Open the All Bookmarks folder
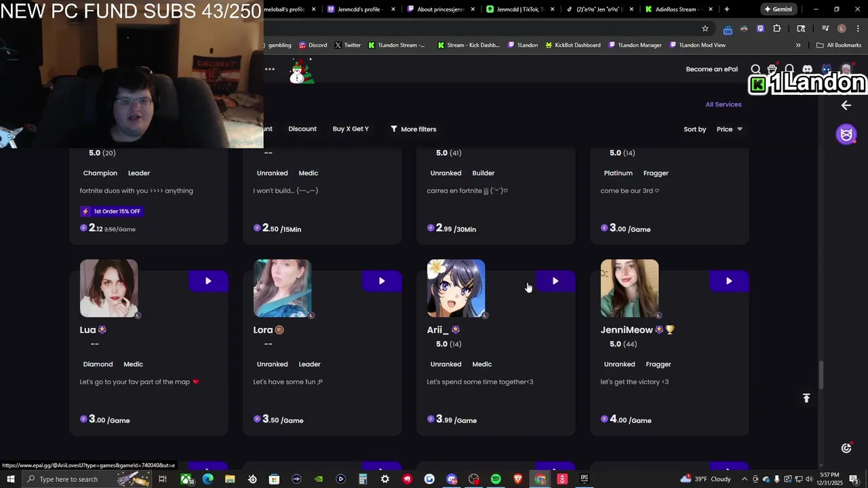Image resolution: width=868 pixels, height=488 pixels. pos(839,45)
